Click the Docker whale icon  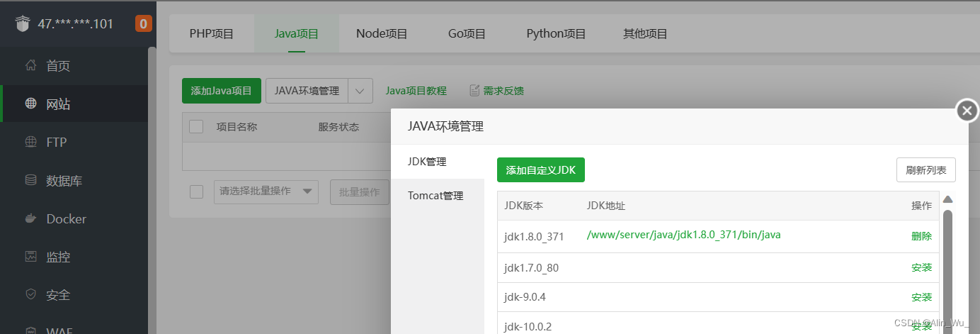(x=30, y=218)
